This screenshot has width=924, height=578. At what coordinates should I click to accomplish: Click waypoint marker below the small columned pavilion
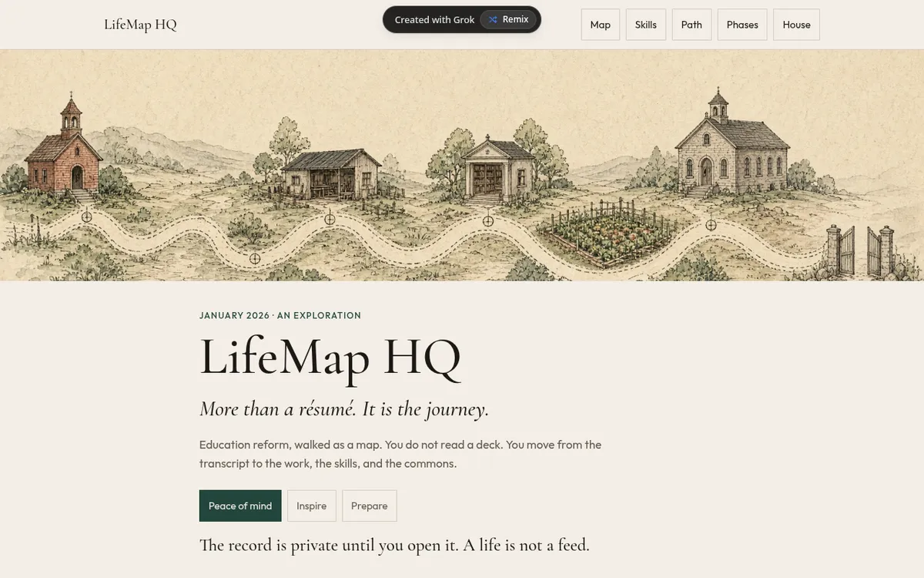coord(487,221)
